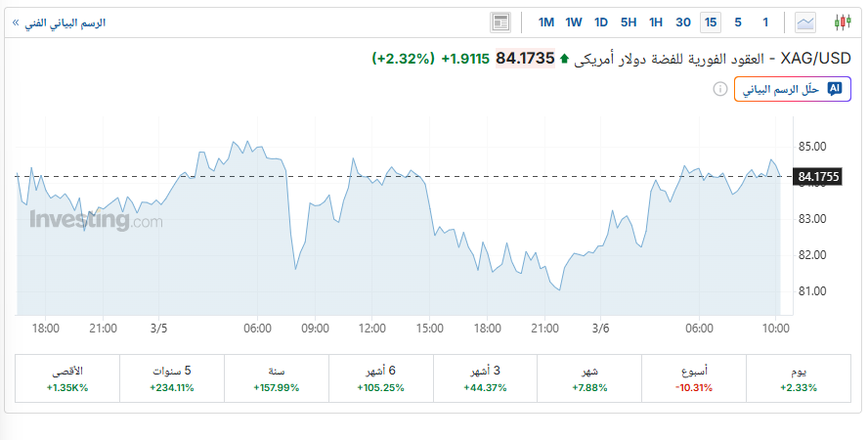Screen dimensions: 868x440
Task: Click the info icon beside AI button
Action: point(720,89)
